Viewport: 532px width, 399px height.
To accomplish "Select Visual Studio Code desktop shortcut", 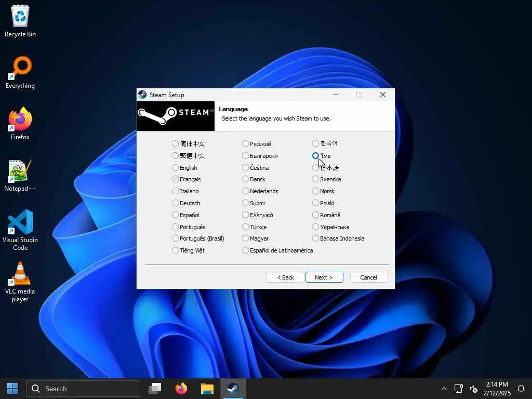I will pyautogui.click(x=20, y=230).
